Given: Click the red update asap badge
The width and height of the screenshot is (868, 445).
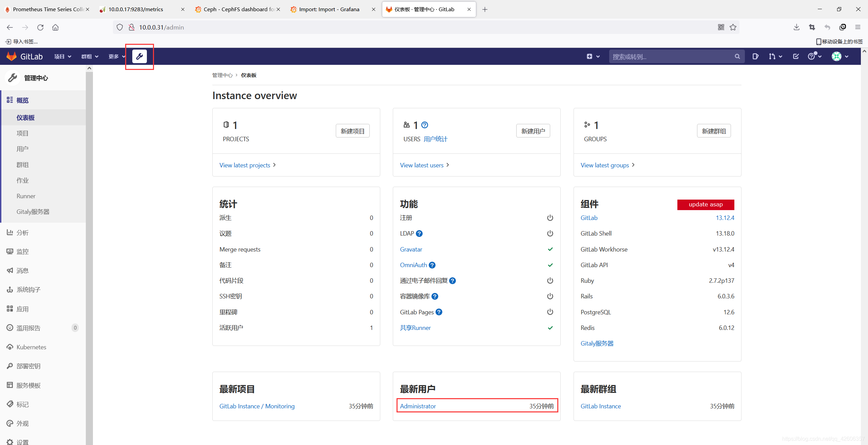Looking at the screenshot, I should pyautogui.click(x=706, y=204).
